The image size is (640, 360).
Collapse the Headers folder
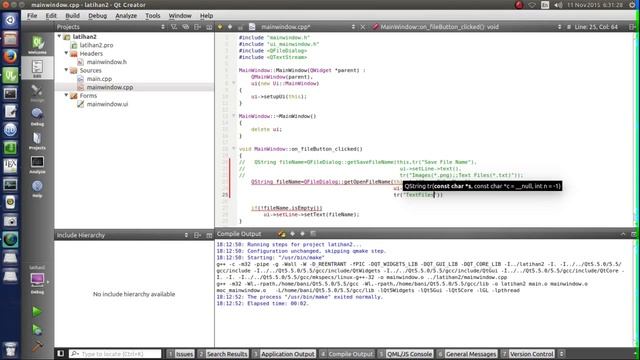point(66,53)
